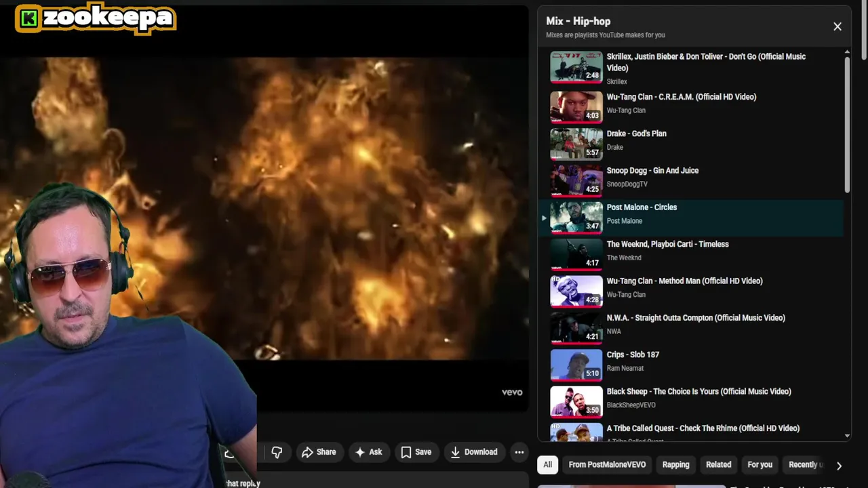The width and height of the screenshot is (868, 488).
Task: Click channel name 'SnoopDoggTV'
Action: point(627,184)
